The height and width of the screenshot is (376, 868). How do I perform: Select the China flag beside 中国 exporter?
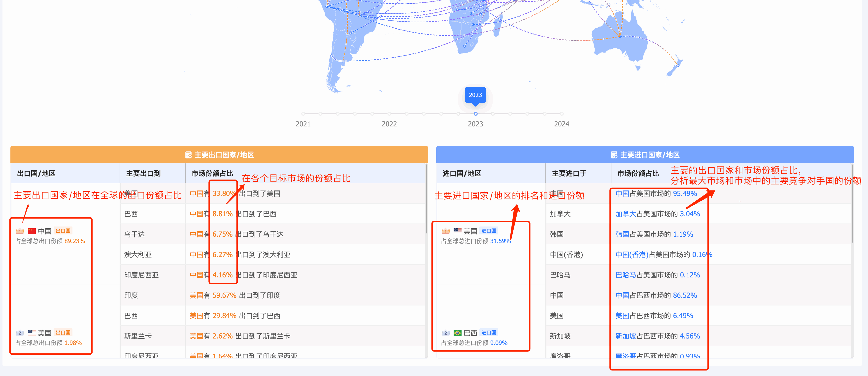pyautogui.click(x=31, y=231)
